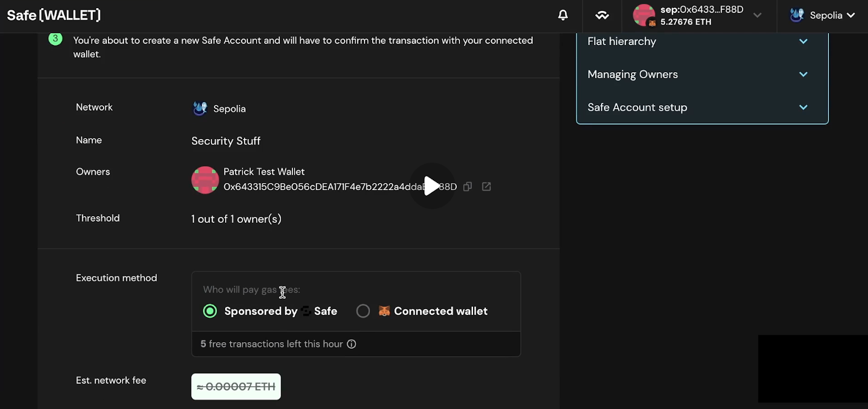The height and width of the screenshot is (409, 868).
Task: Click the connected wallet avatar in header
Action: (x=644, y=15)
